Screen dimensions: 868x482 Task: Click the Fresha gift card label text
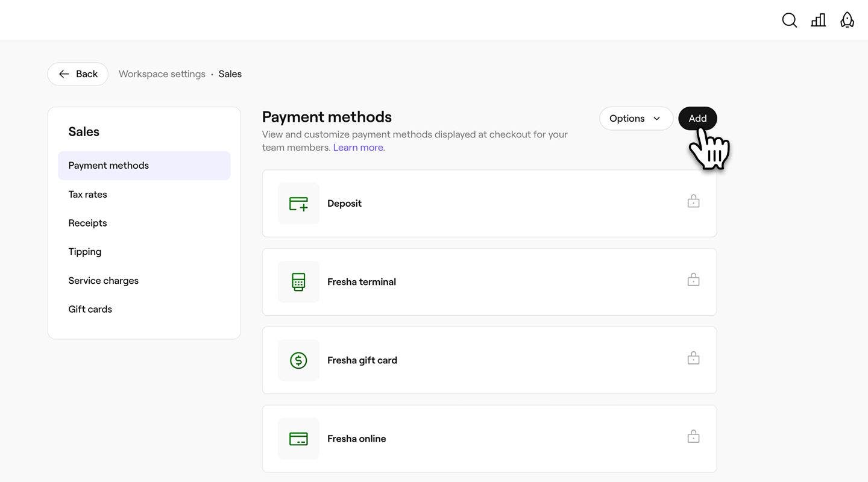pos(362,360)
